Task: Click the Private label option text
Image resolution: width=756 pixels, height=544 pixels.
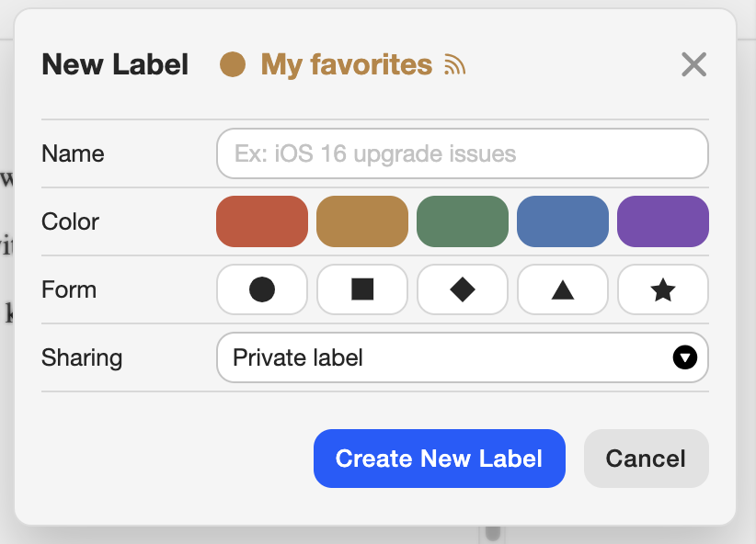Action: (298, 357)
